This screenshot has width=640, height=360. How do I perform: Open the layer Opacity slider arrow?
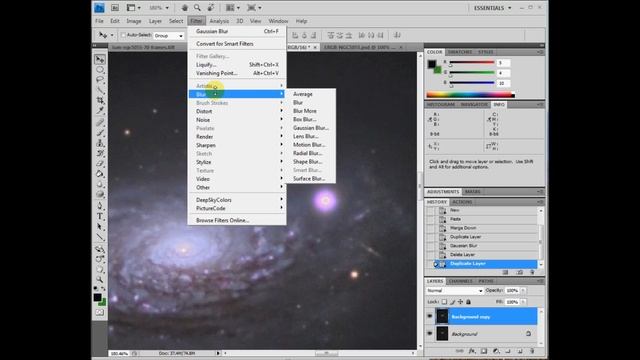pyautogui.click(x=523, y=291)
